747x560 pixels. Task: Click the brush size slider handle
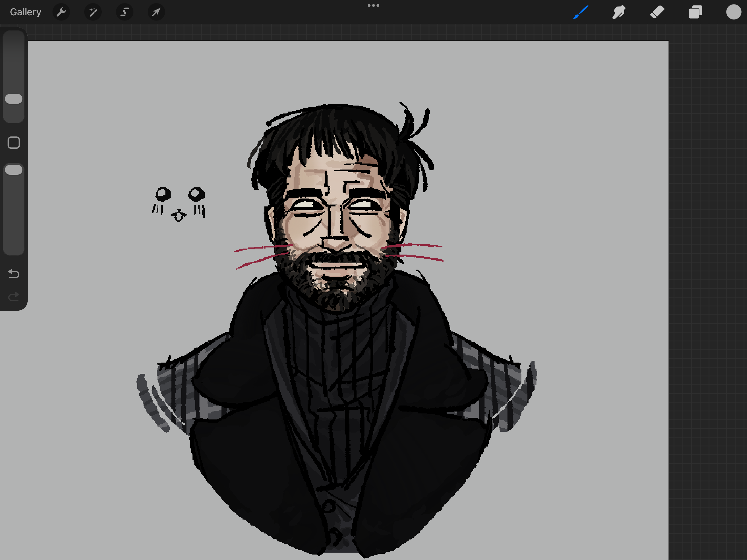[x=14, y=99]
